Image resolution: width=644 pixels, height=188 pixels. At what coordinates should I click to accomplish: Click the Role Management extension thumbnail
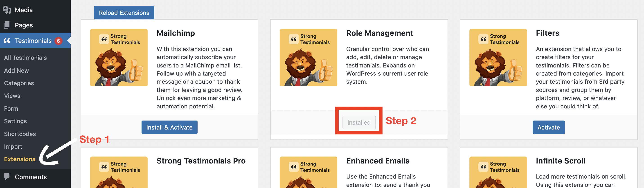coord(308,58)
